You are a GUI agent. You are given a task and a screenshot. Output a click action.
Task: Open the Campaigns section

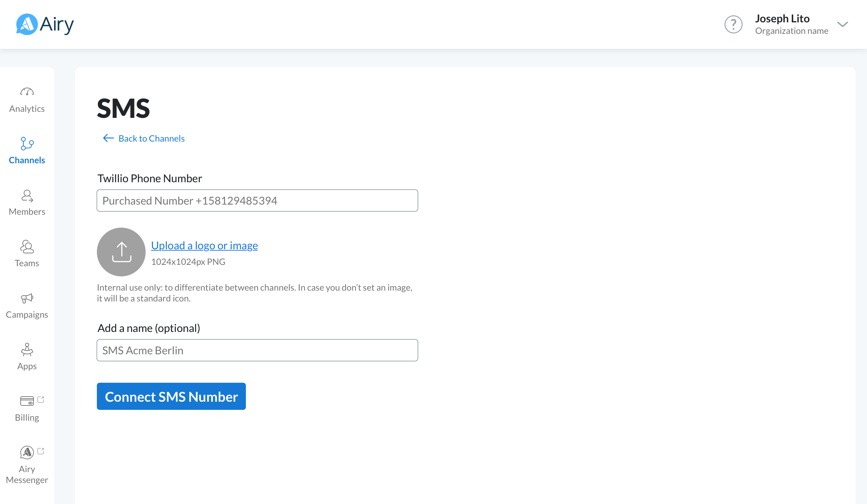point(27,306)
